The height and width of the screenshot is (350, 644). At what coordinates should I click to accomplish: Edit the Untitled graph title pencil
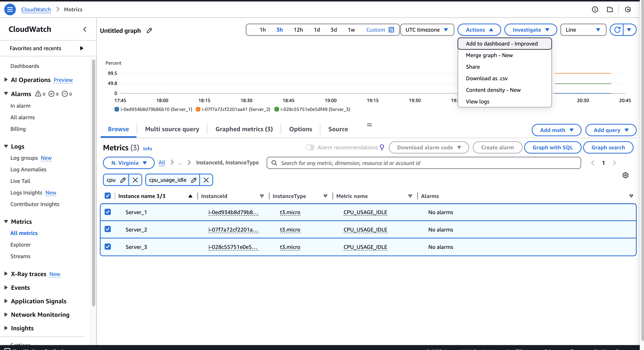pos(149,30)
